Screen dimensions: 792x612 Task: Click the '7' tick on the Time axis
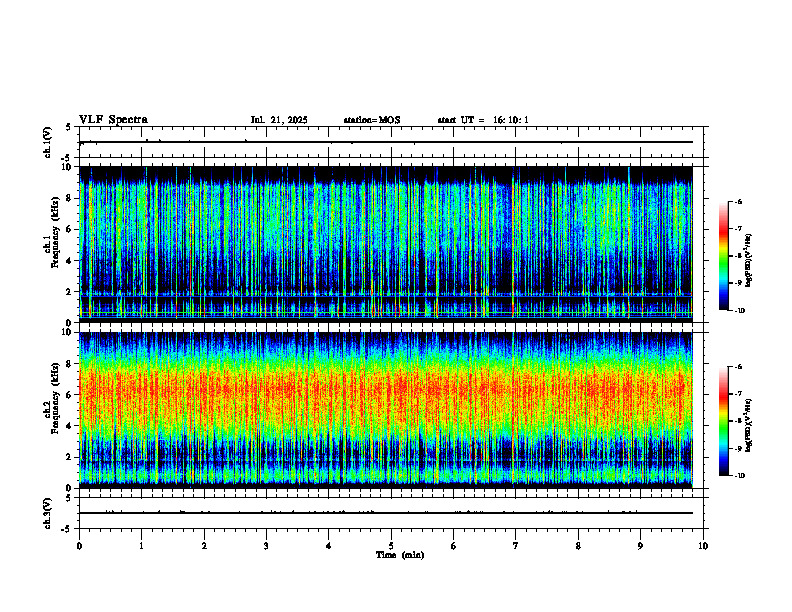516,546
